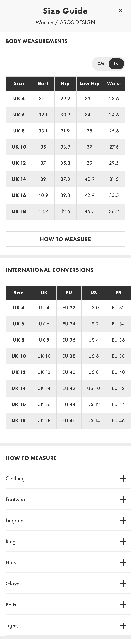Click the US column header in conversions
The image size is (131, 644).
coord(94,293)
